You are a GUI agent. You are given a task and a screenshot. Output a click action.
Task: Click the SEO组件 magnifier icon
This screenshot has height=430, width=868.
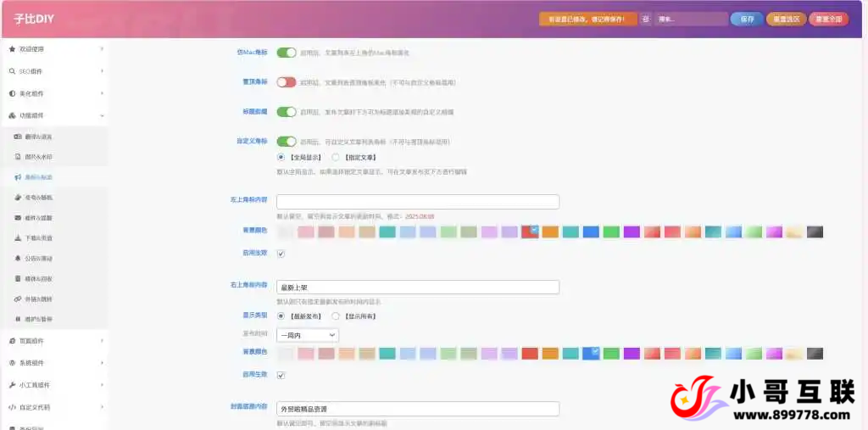(x=12, y=71)
